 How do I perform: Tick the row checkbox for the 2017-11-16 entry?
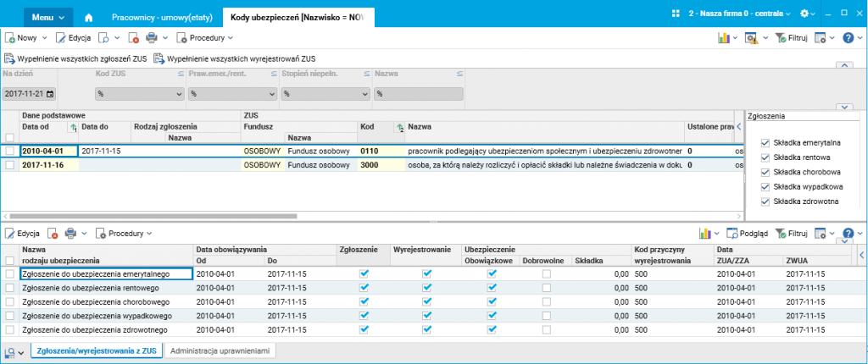point(9,165)
